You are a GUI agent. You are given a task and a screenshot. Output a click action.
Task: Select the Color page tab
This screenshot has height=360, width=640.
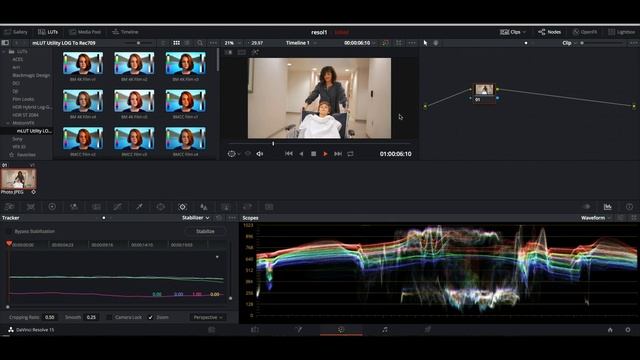point(341,330)
